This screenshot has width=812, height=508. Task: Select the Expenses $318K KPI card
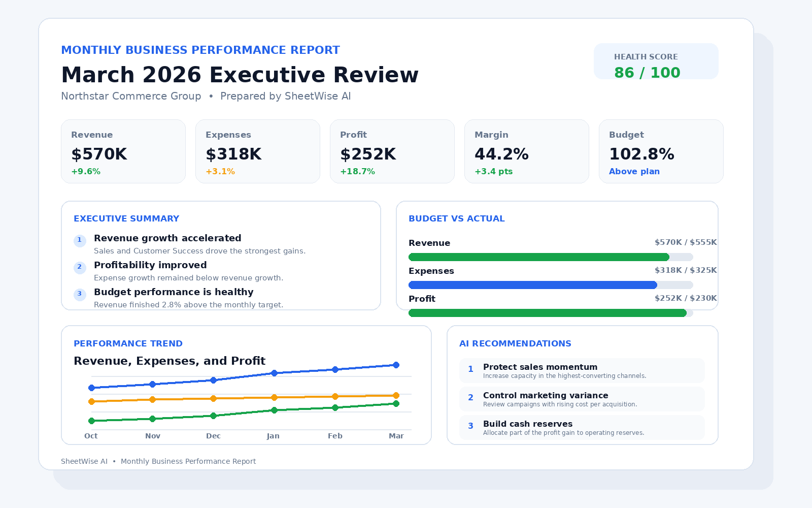[258, 151]
